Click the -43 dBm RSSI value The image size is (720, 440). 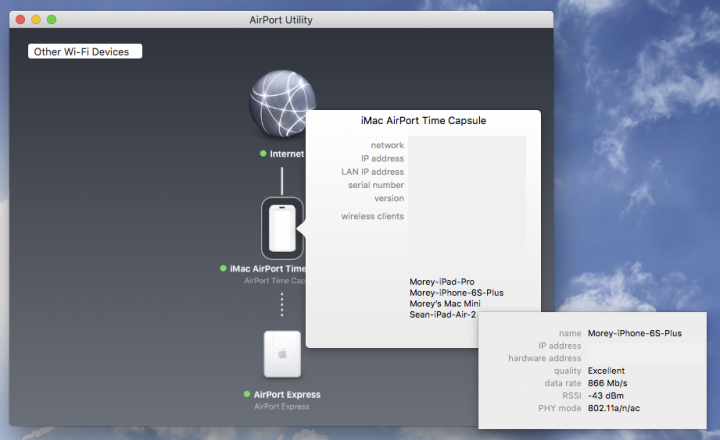tap(606, 395)
